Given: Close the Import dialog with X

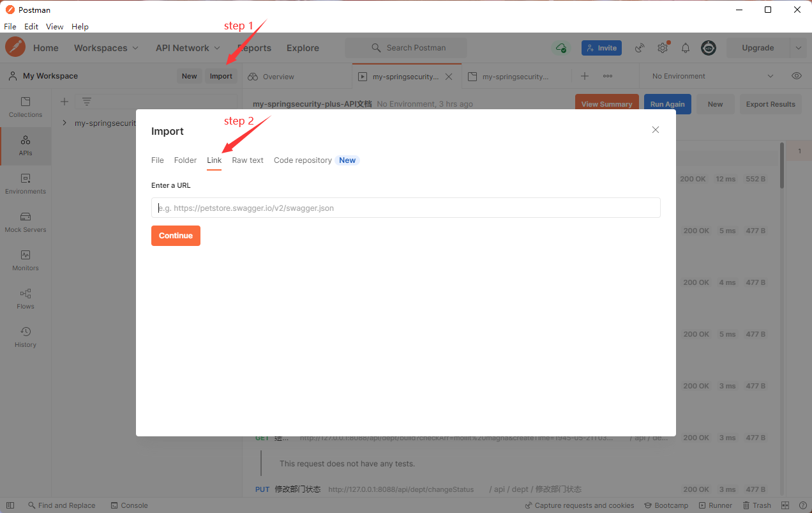Looking at the screenshot, I should click(x=656, y=130).
